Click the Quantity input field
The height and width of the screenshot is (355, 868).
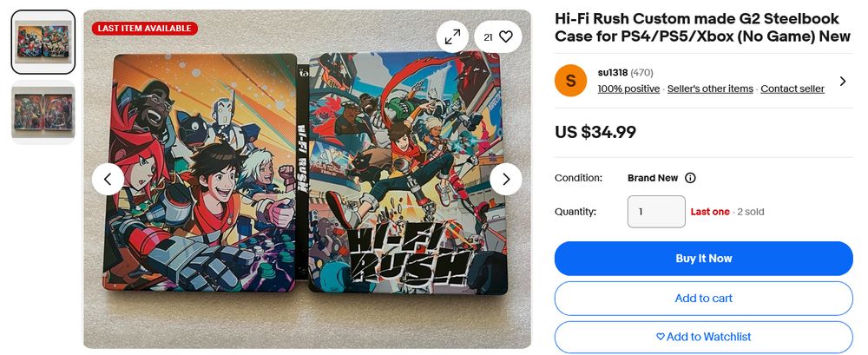[656, 212]
